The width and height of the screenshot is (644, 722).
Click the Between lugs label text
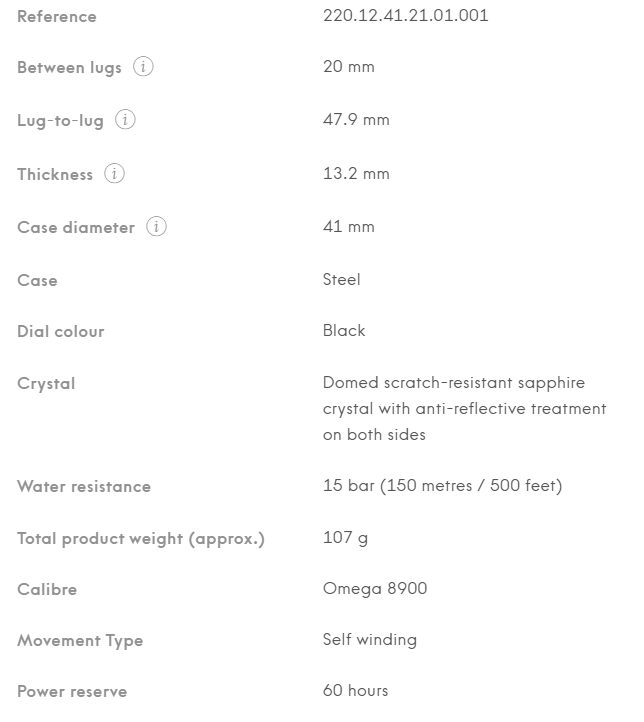click(x=70, y=68)
